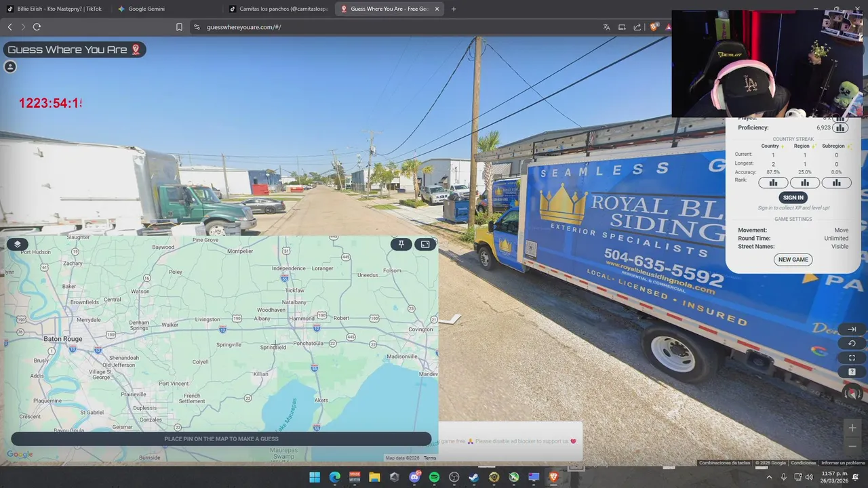Screen dimensions: 868x488
Task: Open the Region rank chart button
Action: coord(805,182)
